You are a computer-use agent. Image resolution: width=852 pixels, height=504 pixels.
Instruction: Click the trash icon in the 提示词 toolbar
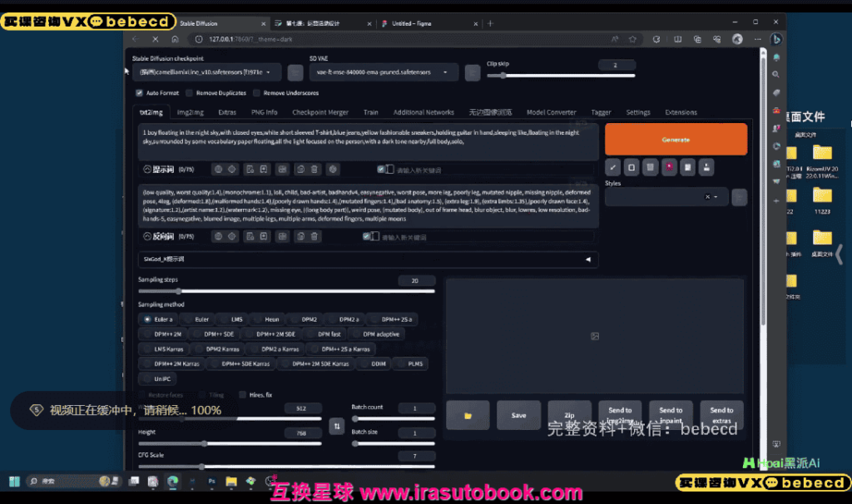tap(314, 170)
